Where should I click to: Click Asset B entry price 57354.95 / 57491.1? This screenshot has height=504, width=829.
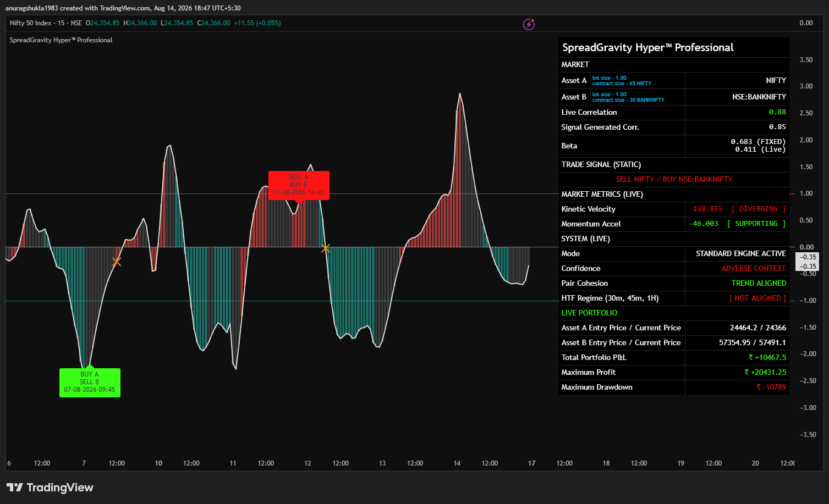753,342
